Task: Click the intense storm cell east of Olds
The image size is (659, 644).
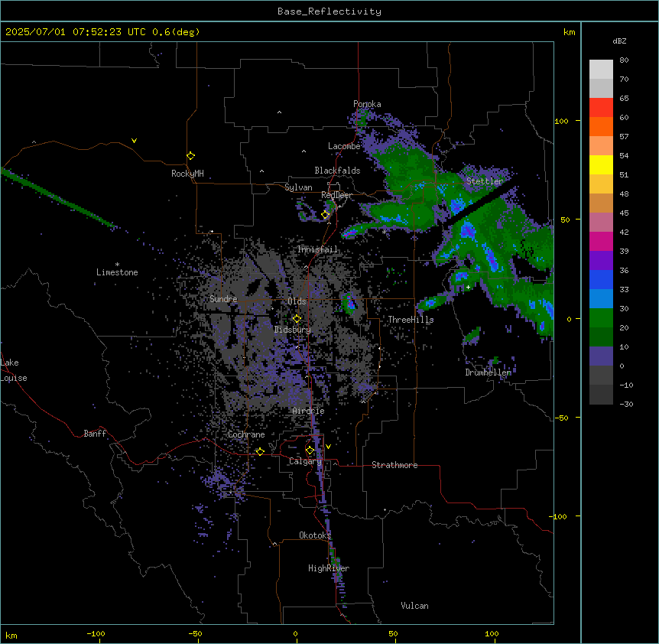Action: [x=349, y=303]
